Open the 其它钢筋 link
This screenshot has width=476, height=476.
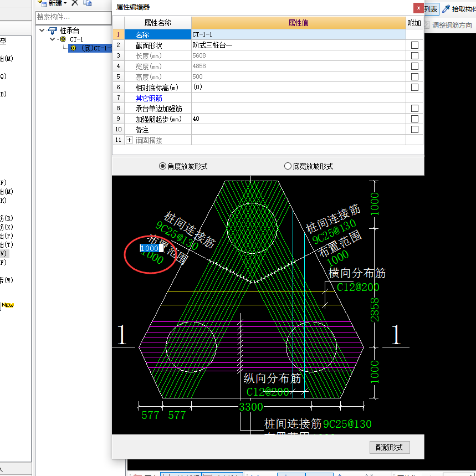pyautogui.click(x=149, y=98)
